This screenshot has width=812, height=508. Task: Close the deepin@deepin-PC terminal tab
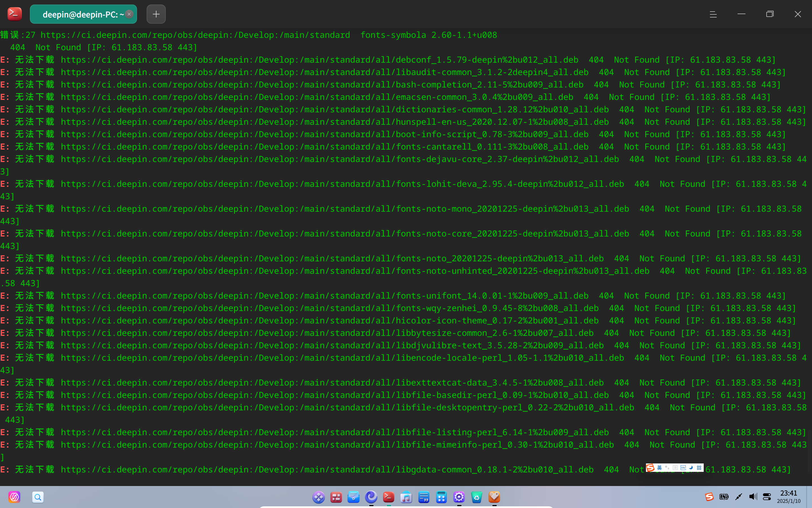click(129, 14)
